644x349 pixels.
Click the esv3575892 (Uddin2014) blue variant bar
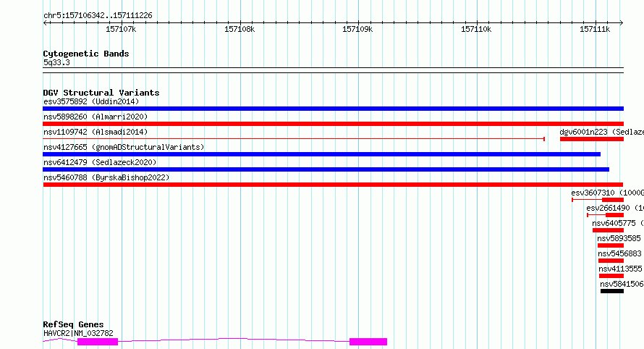pos(333,109)
